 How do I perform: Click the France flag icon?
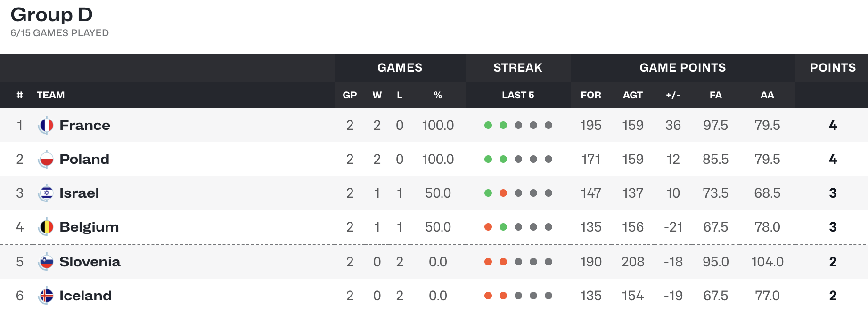pos(46,125)
